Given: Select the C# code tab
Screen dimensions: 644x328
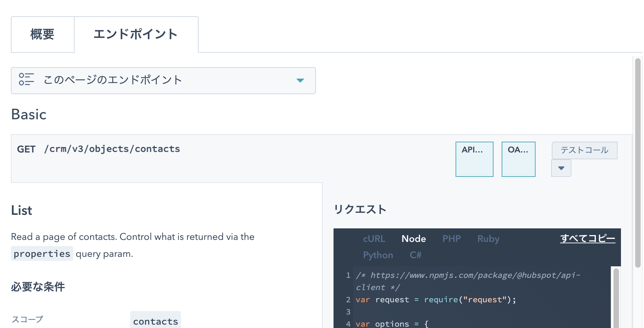Looking at the screenshot, I should click(x=415, y=255).
